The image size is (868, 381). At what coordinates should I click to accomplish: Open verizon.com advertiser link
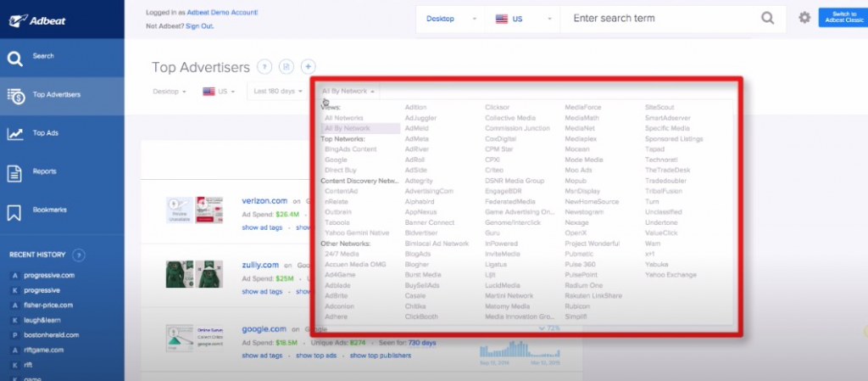pos(264,201)
